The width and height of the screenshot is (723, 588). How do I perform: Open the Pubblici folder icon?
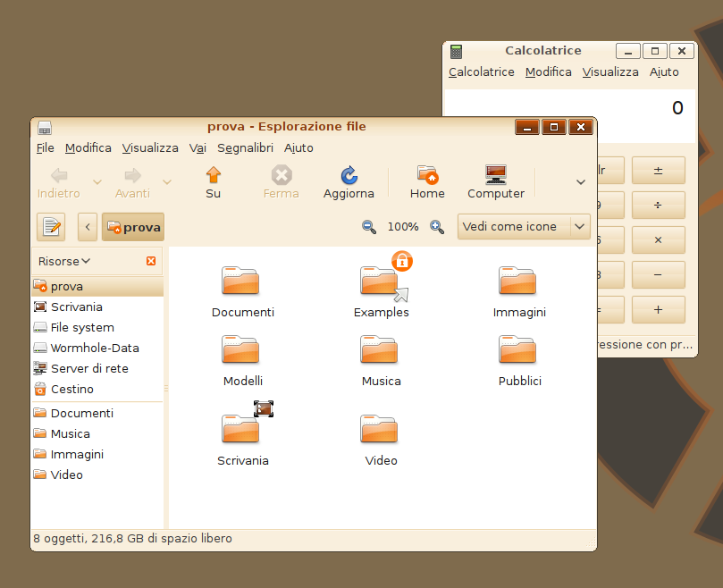pyautogui.click(x=517, y=349)
